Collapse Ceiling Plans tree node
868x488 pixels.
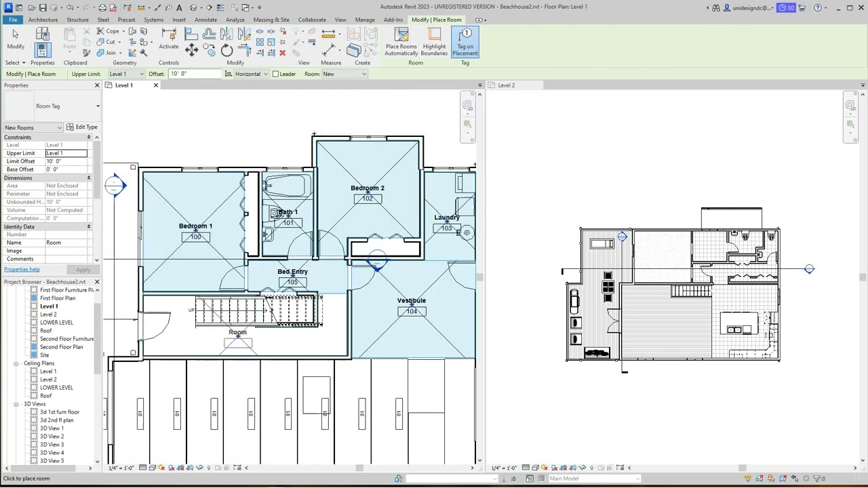[x=16, y=363]
